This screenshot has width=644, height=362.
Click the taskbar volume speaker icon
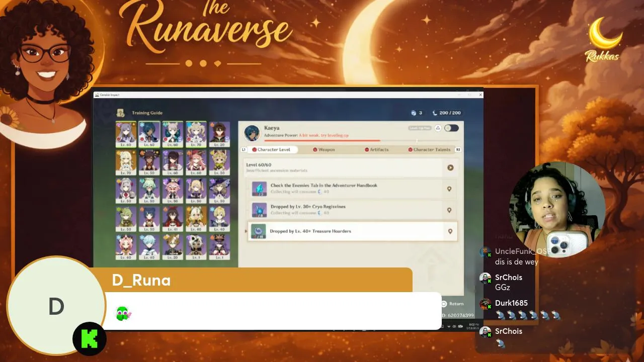pyautogui.click(x=454, y=326)
